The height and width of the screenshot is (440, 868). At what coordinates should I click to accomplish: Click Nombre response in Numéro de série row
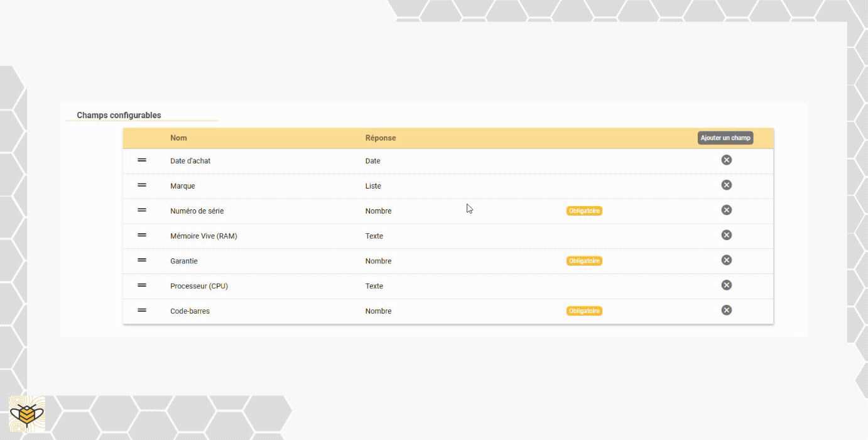pos(378,211)
